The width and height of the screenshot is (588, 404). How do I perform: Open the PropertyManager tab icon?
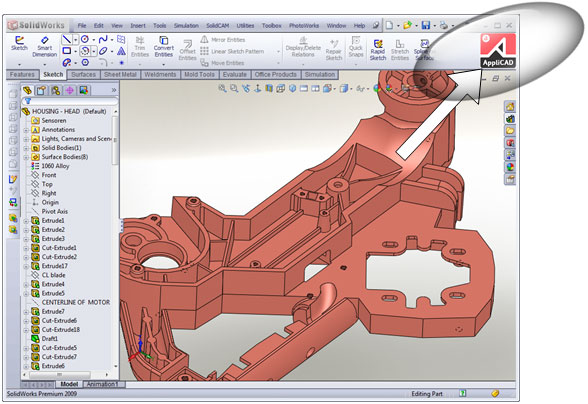(41, 90)
